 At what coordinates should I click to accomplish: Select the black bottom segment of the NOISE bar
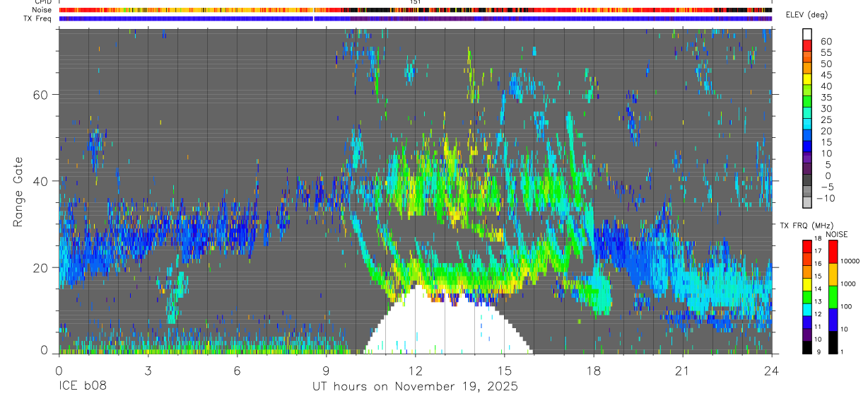pyautogui.click(x=833, y=342)
